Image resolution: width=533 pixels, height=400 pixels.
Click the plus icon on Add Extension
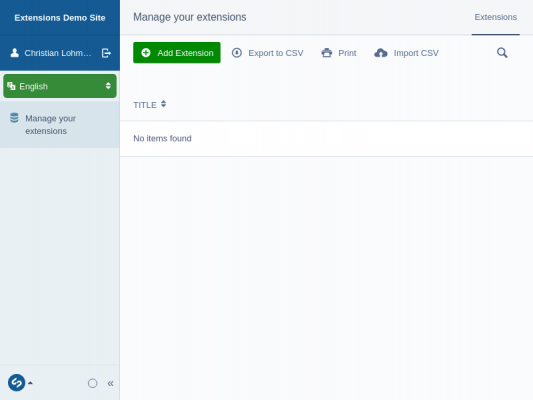click(x=146, y=53)
